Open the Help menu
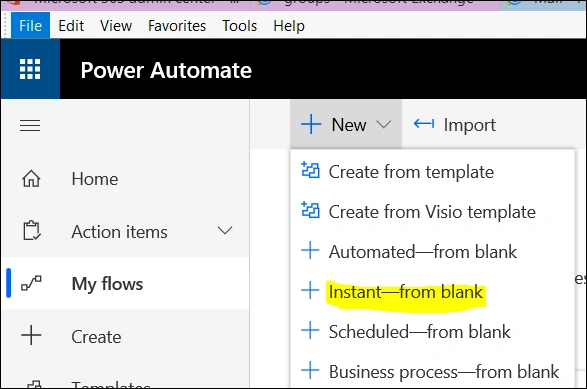 tap(289, 26)
